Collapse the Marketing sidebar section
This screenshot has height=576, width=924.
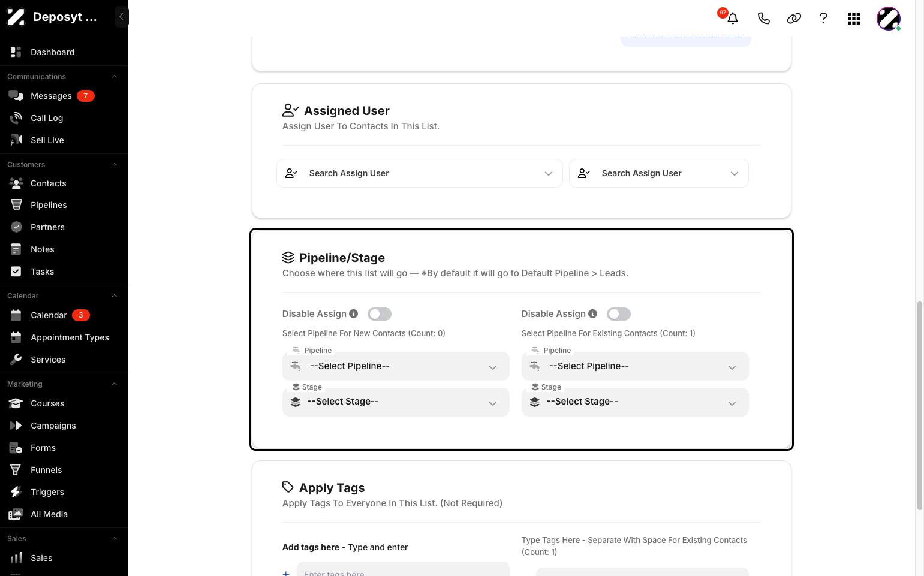click(x=114, y=384)
